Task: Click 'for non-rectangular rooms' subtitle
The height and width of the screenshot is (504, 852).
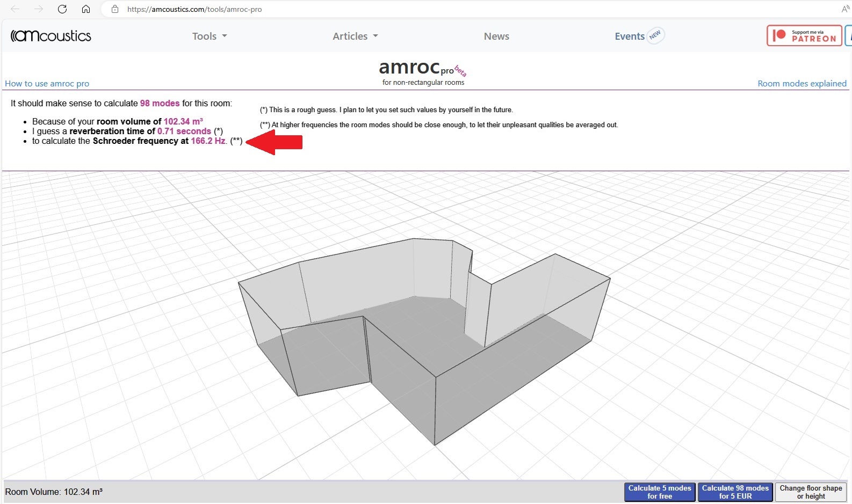Action: click(x=423, y=82)
